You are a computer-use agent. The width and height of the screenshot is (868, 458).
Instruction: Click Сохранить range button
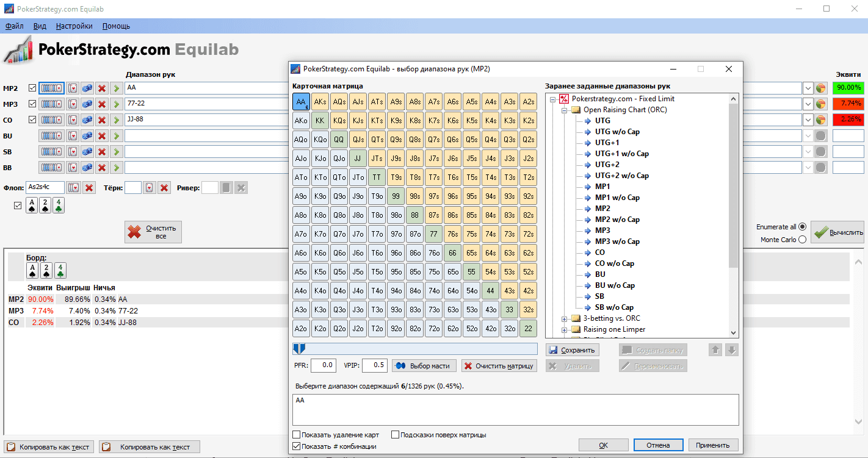[573, 350]
